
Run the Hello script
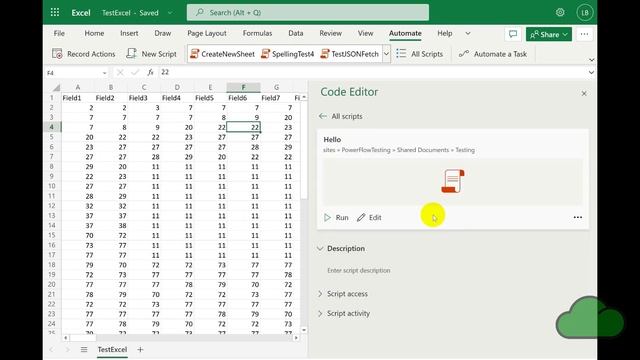click(336, 218)
